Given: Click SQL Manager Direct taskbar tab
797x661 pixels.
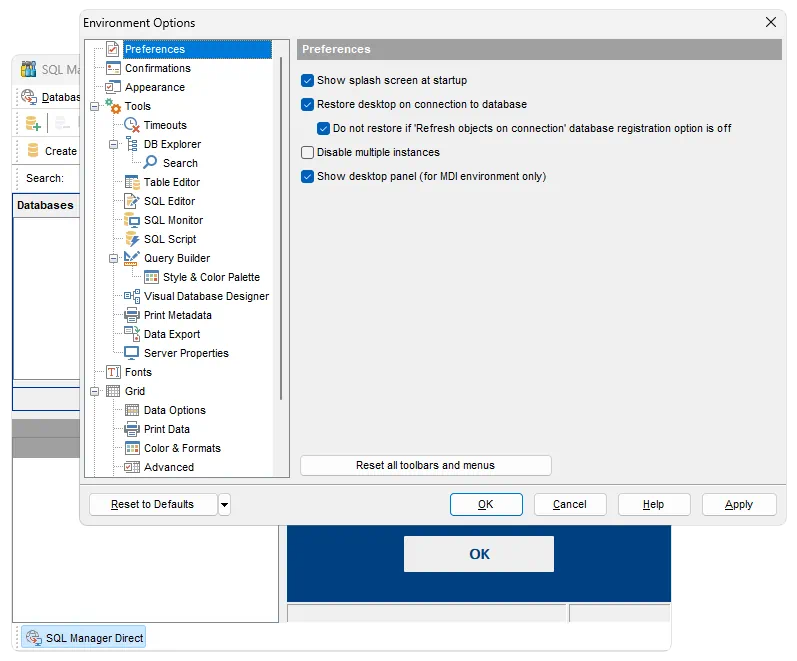Looking at the screenshot, I should tap(84, 638).
